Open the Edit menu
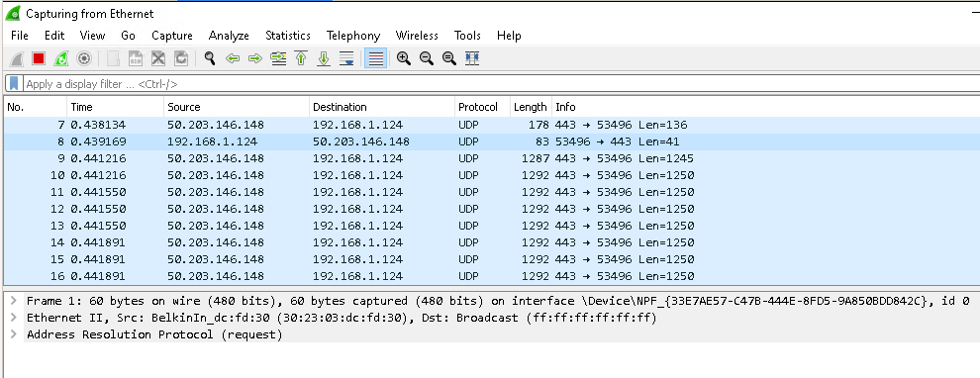This screenshot has width=980, height=378. (54, 36)
